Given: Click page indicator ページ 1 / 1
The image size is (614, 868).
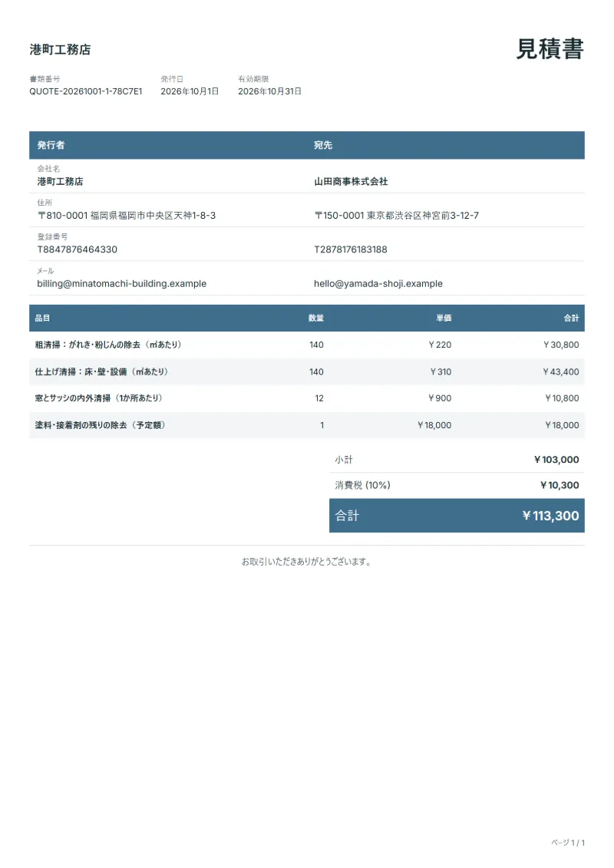Looking at the screenshot, I should (x=568, y=843).
